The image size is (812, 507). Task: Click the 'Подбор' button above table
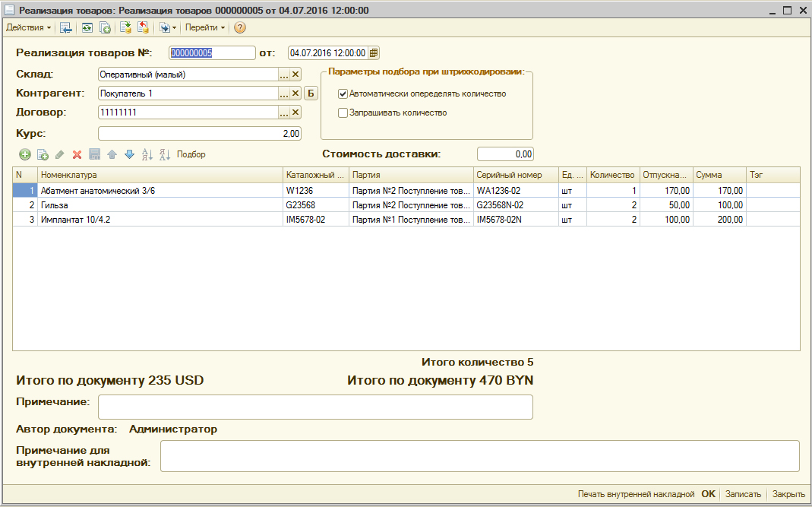(x=191, y=154)
